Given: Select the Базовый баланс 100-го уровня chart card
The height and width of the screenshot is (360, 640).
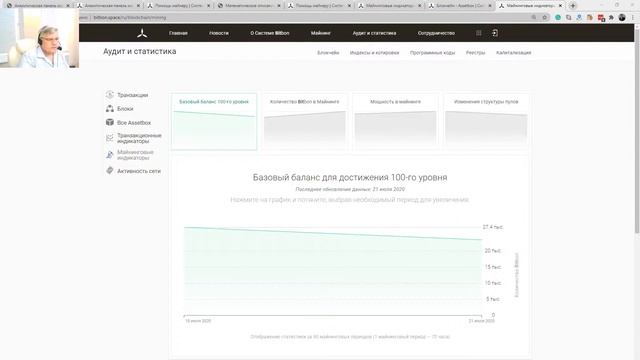Looking at the screenshot, I should [214, 122].
